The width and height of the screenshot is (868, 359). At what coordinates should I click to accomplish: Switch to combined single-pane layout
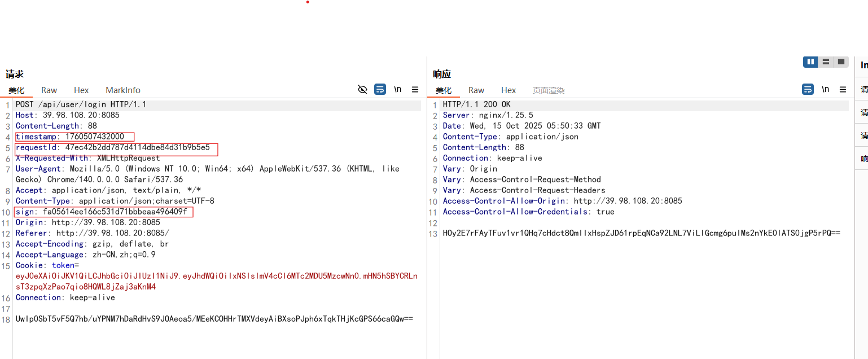coord(841,62)
